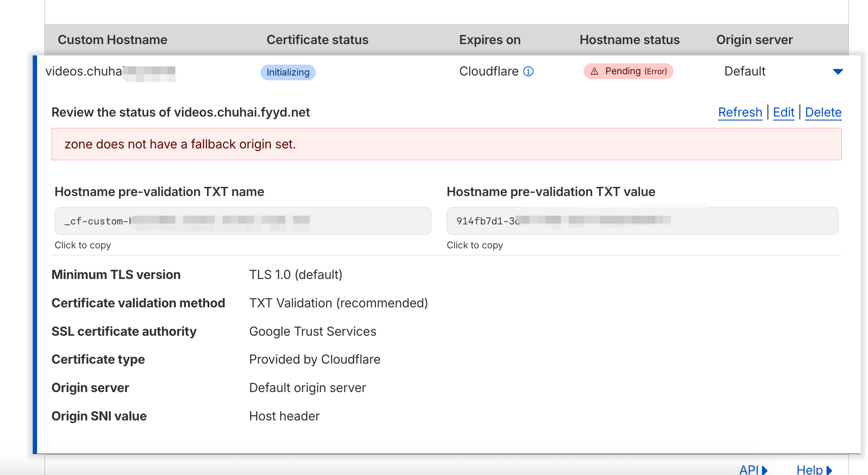Click the SSL certificate authority label
This screenshot has height=475, width=868.
pyautogui.click(x=124, y=331)
